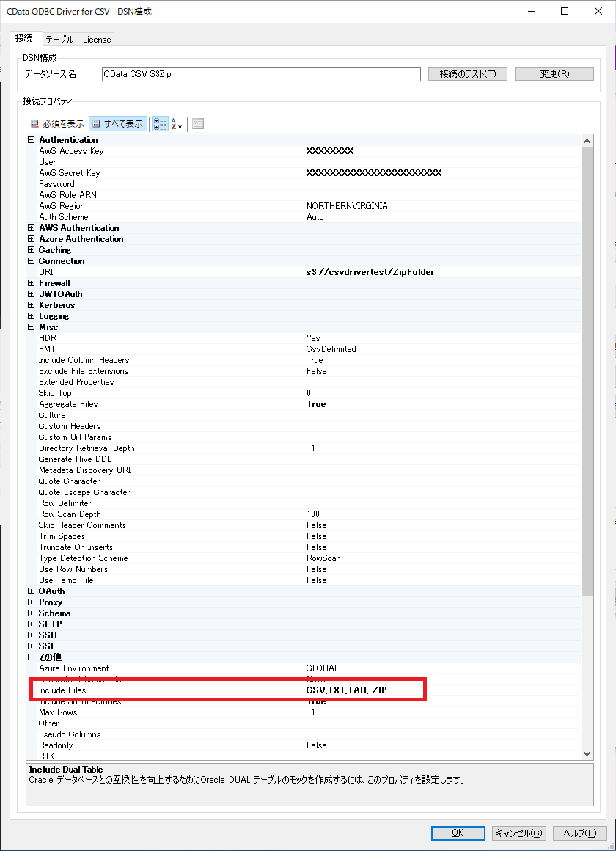The width and height of the screenshot is (616, 851).
Task: Click the property grid scroll-up arrow
Action: pos(587,141)
